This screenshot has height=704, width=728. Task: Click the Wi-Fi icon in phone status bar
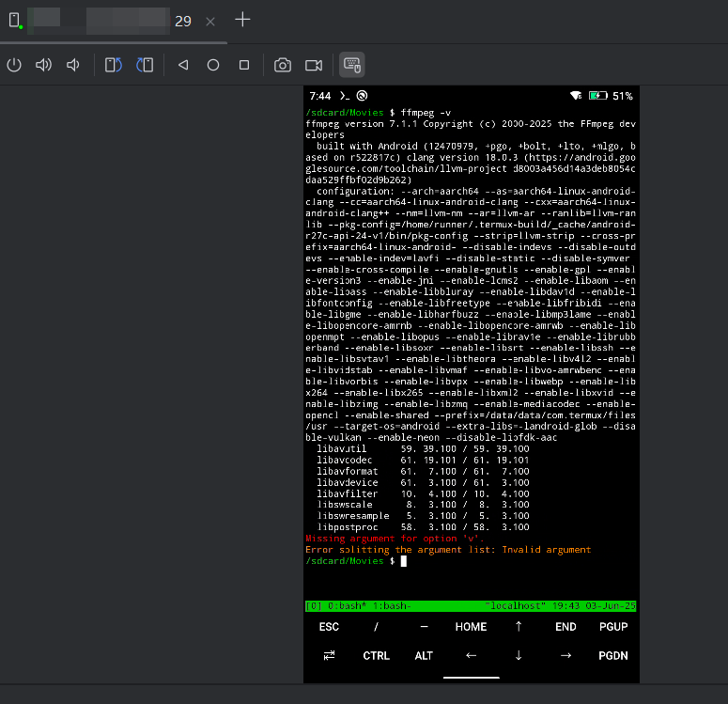pyautogui.click(x=576, y=96)
